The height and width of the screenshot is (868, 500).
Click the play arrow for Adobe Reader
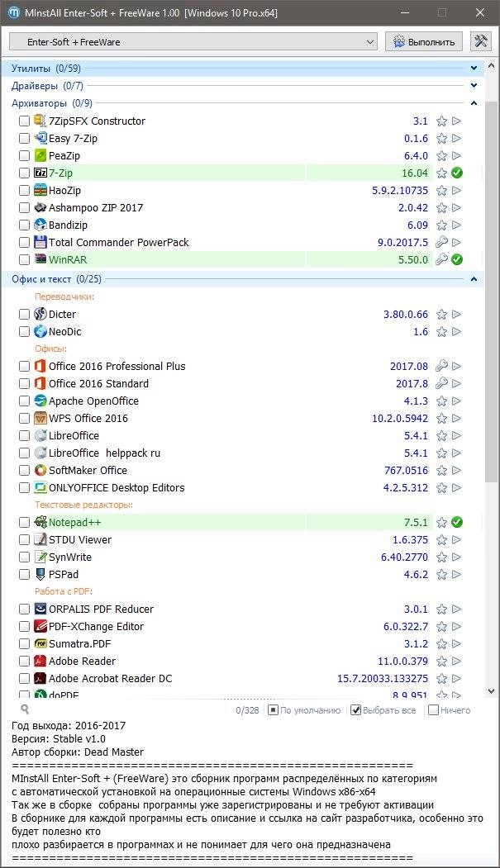pos(457,661)
